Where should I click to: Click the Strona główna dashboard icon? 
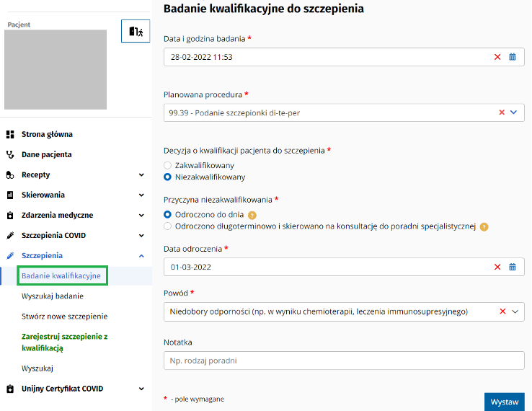pos(10,134)
